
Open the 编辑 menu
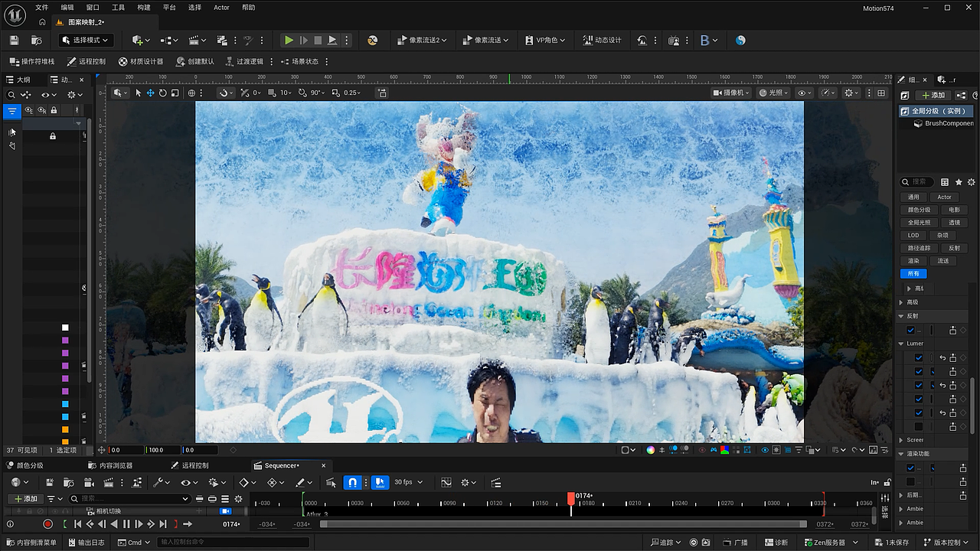(67, 8)
